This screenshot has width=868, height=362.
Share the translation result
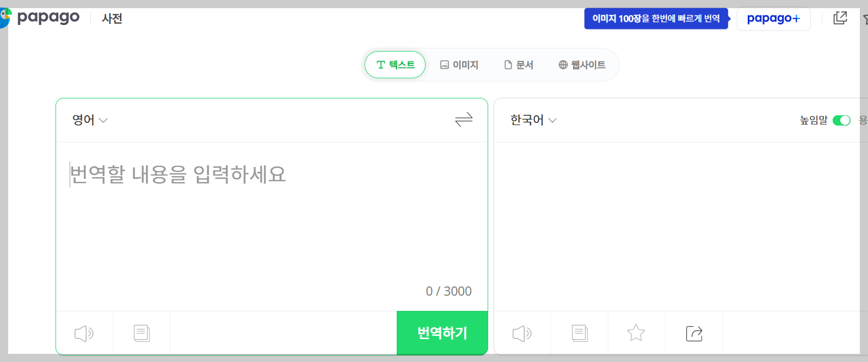[x=693, y=333]
